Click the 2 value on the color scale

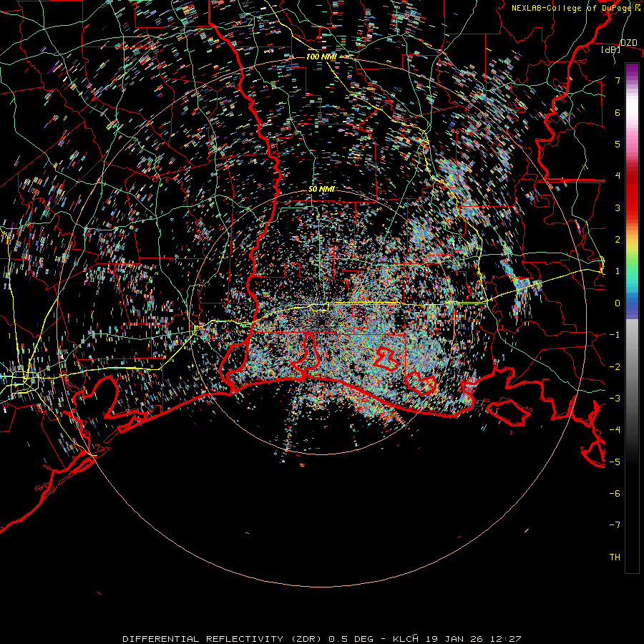pos(618,240)
